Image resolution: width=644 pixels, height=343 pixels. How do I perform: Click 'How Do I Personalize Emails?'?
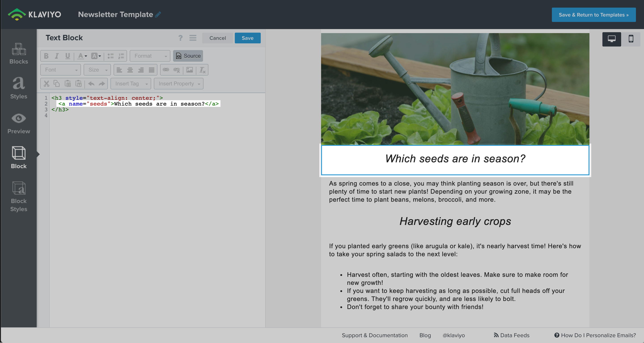tap(595, 335)
